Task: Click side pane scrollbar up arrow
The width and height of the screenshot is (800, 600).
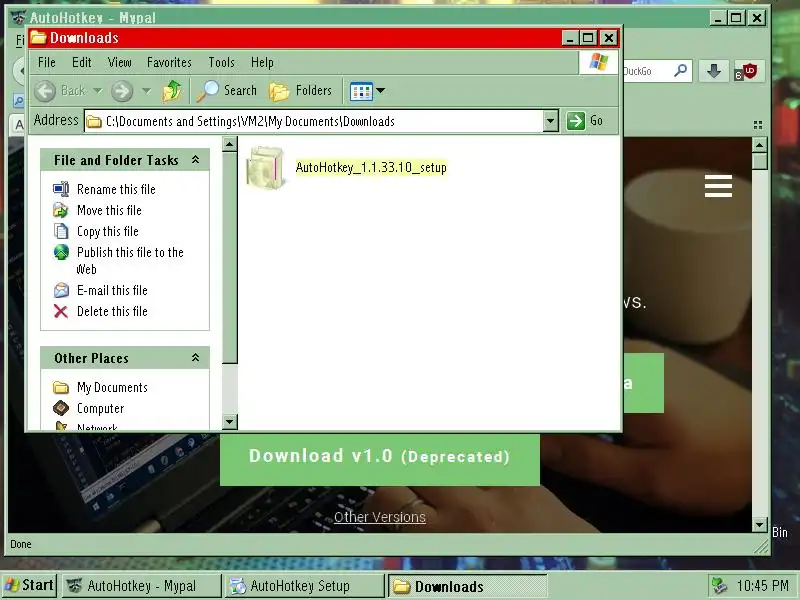Action: 230,145
